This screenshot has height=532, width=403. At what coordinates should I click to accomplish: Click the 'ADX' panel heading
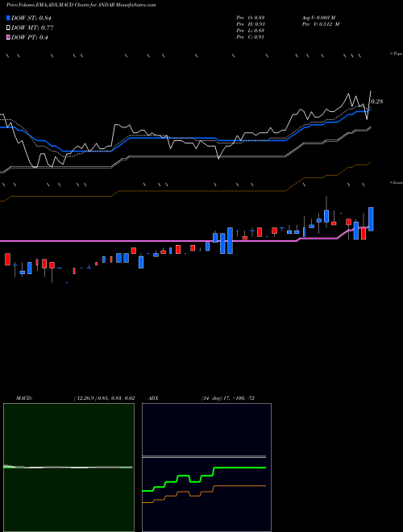click(x=153, y=398)
